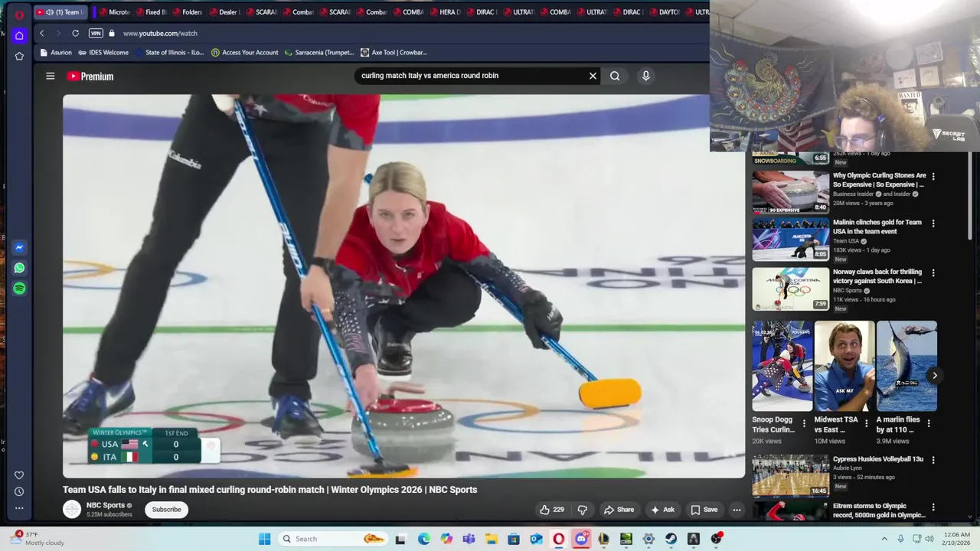The image size is (980, 551).
Task: Show next Shorts with arrow button
Action: (935, 375)
